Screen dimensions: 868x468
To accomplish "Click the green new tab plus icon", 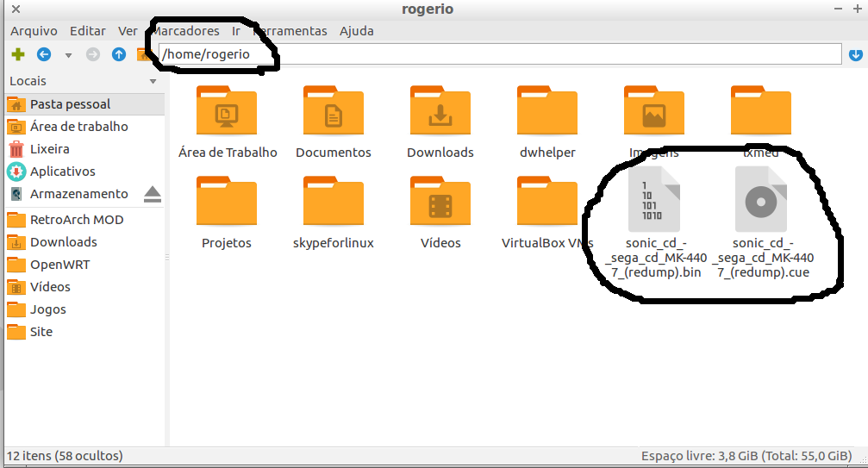I will [x=17, y=55].
